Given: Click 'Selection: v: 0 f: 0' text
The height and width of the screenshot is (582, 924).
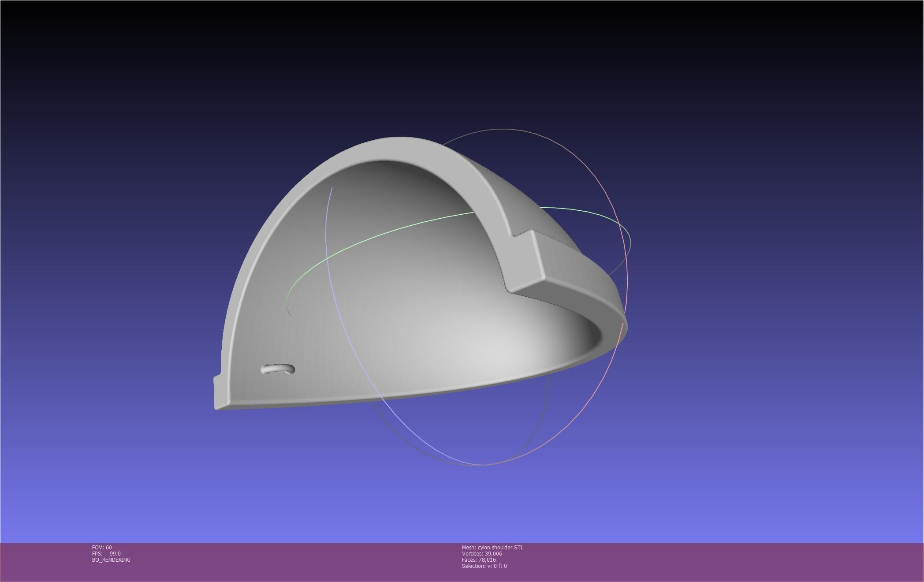Looking at the screenshot, I should pyautogui.click(x=484, y=566).
